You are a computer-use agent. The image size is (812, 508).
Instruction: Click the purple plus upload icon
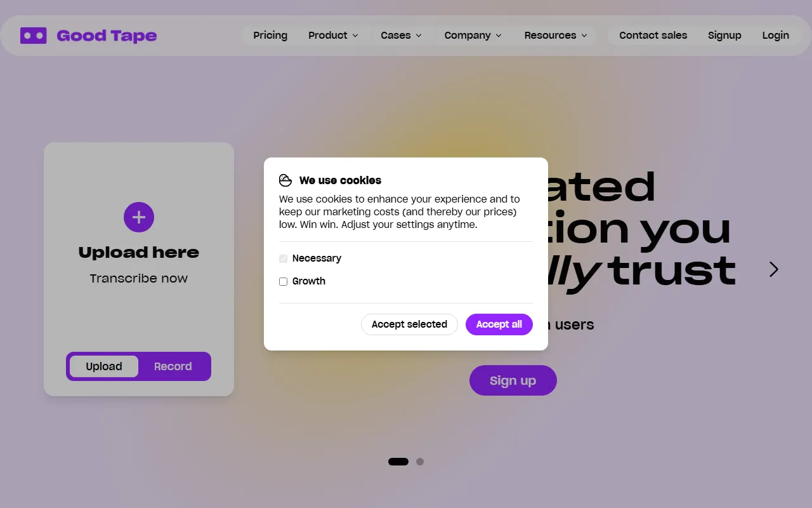coord(139,218)
